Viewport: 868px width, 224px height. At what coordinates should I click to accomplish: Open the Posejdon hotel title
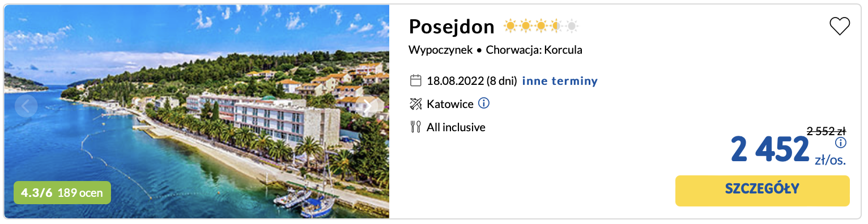tap(452, 26)
